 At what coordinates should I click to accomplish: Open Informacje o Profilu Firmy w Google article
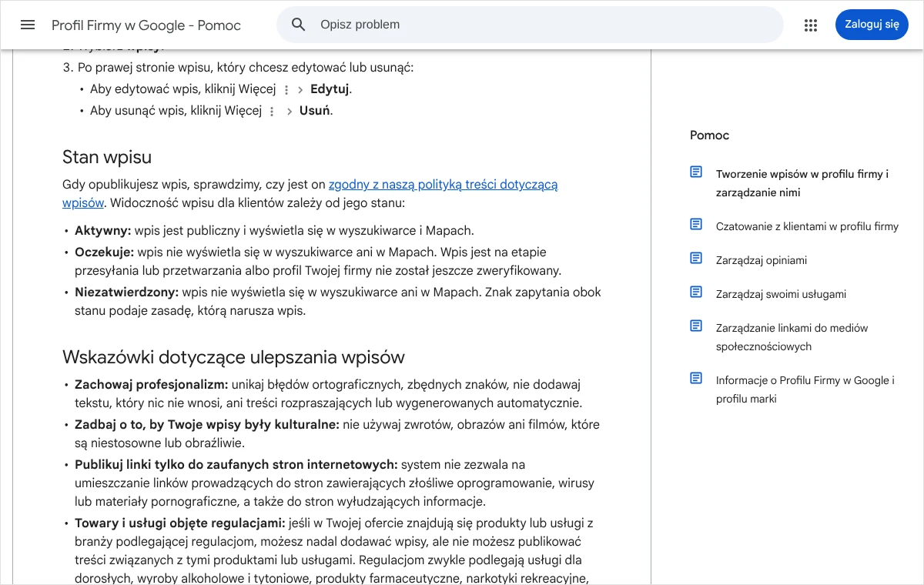(x=805, y=389)
